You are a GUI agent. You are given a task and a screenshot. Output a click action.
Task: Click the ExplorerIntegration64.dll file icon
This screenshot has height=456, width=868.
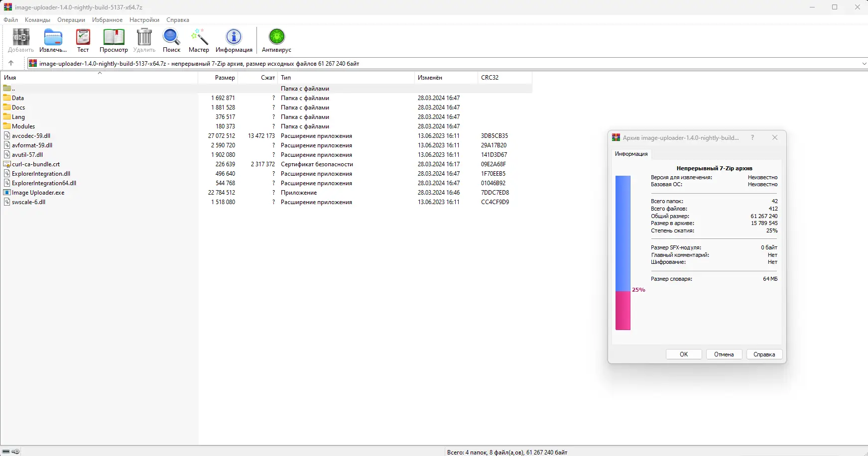(7, 183)
